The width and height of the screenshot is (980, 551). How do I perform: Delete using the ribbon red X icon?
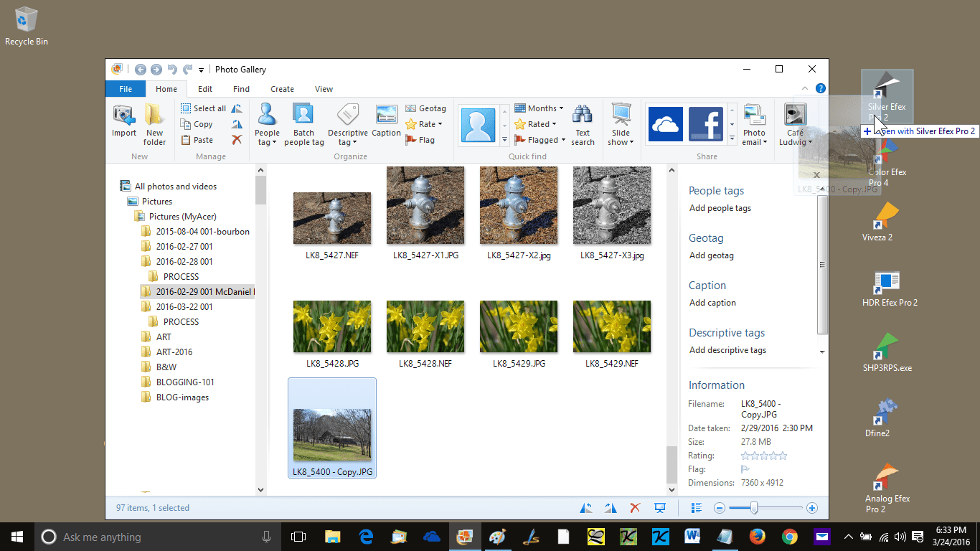[237, 140]
